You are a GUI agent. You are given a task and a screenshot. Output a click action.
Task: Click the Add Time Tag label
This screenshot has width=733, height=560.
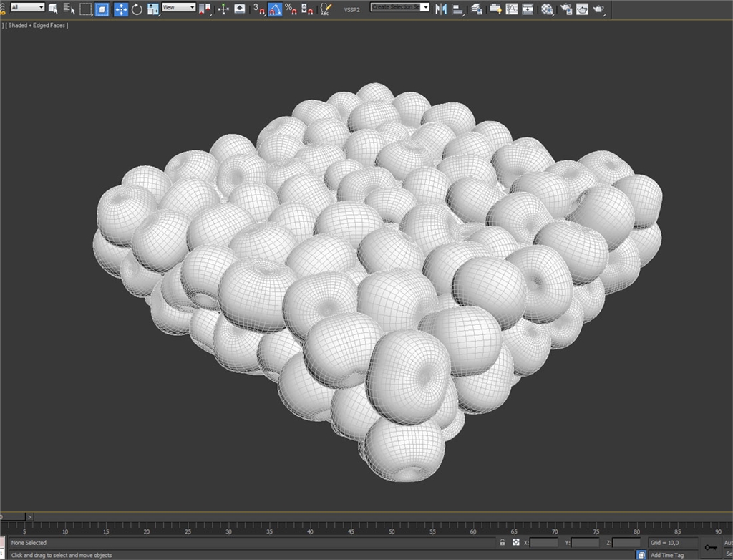[666, 555]
